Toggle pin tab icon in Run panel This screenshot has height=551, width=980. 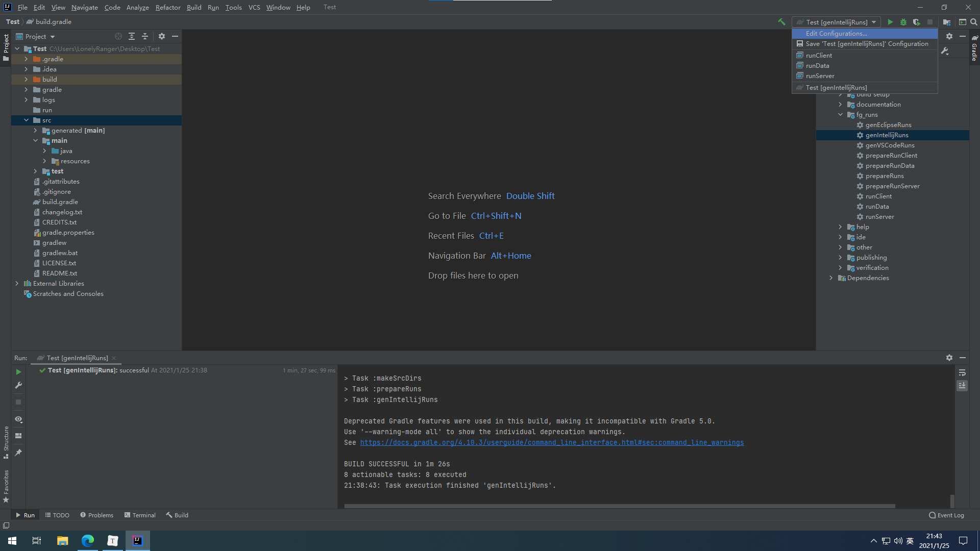tap(18, 453)
